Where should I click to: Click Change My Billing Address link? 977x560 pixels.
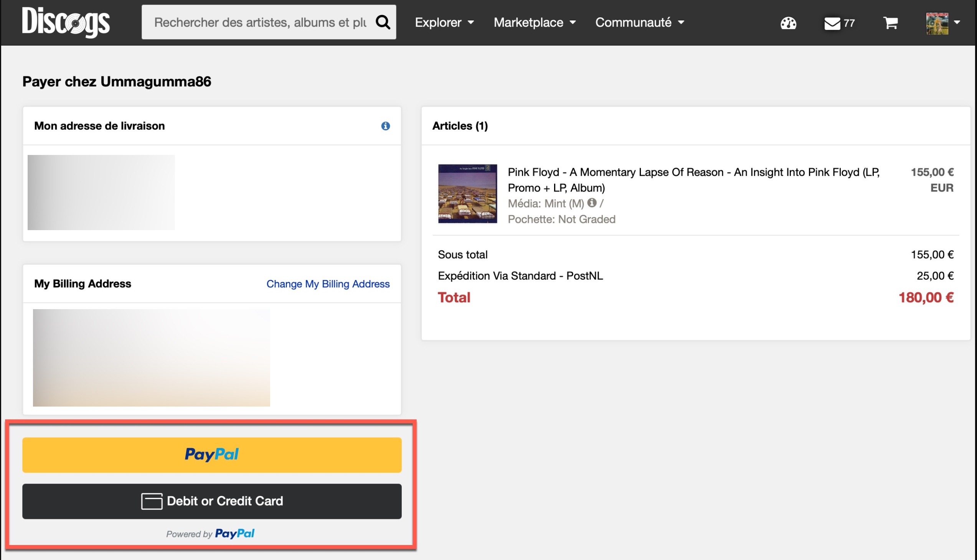point(328,284)
